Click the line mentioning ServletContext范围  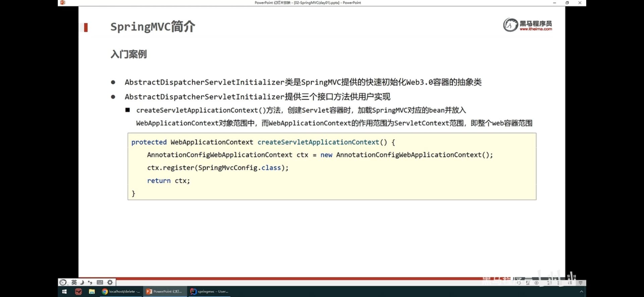click(x=334, y=123)
